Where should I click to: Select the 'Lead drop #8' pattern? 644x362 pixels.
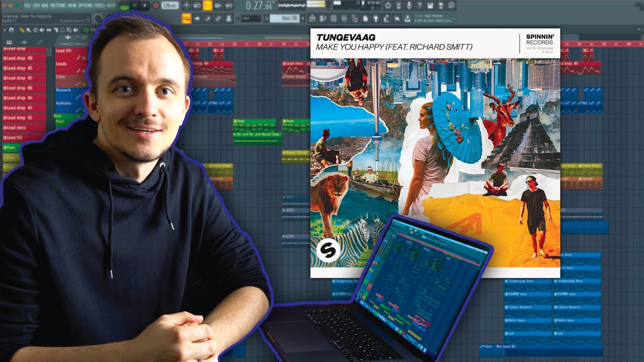(x=24, y=59)
